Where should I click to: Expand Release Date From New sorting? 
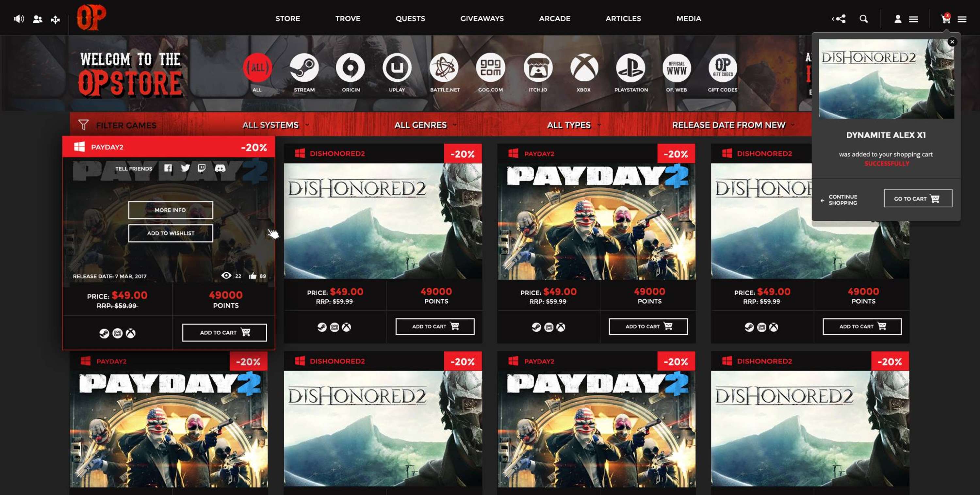733,125
